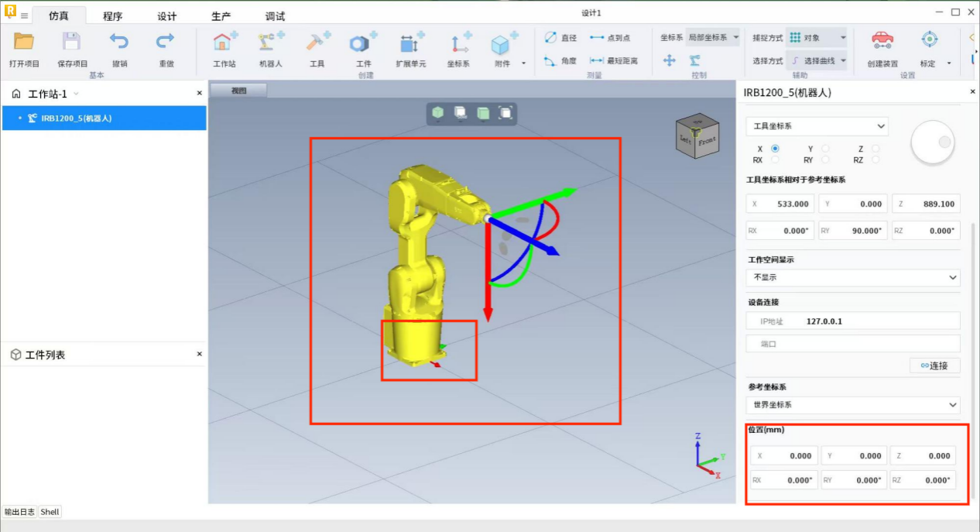
Task: Switch to the 程序 tab
Action: [112, 16]
